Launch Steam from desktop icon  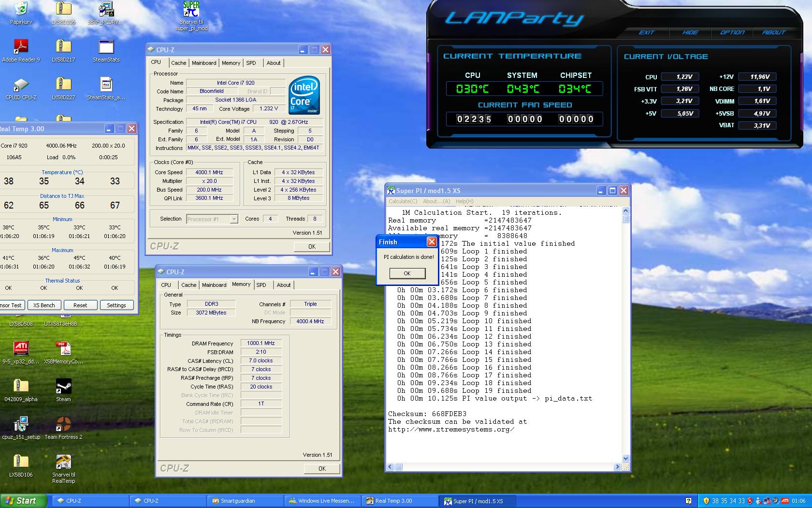63,386
